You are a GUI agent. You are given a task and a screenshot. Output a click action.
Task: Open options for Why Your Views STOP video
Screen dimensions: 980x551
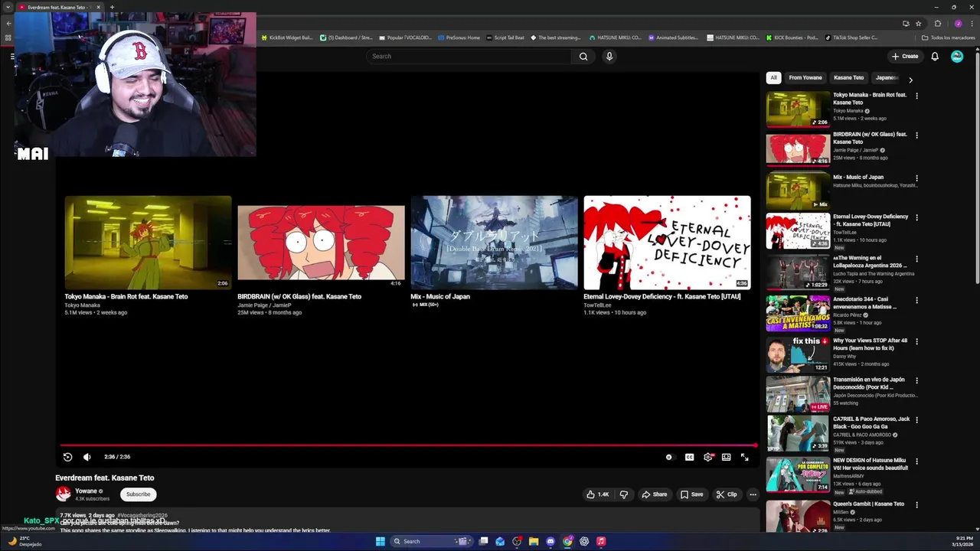[x=916, y=341]
